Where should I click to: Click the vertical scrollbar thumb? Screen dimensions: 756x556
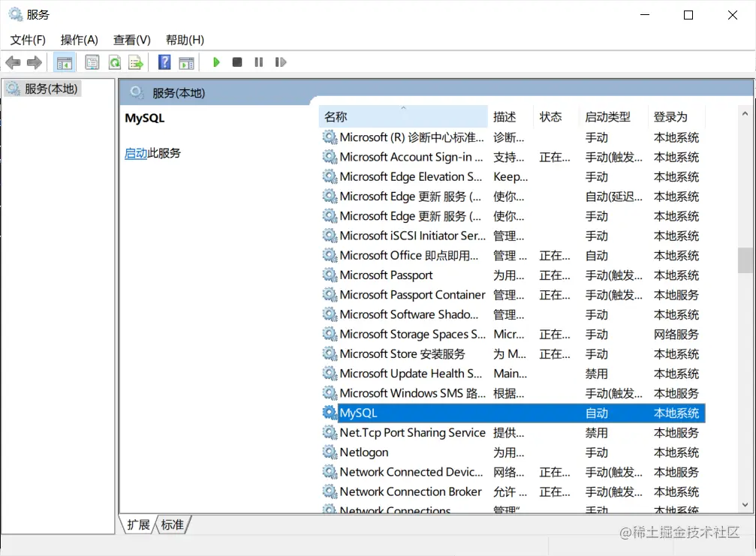(x=745, y=260)
